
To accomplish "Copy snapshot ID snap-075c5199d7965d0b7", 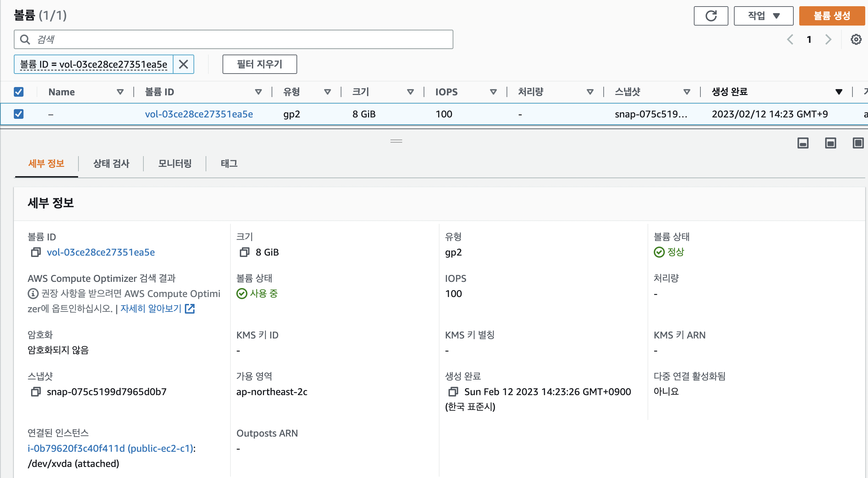I will coord(36,392).
